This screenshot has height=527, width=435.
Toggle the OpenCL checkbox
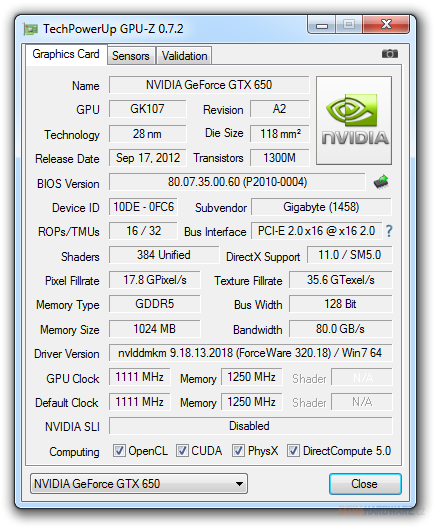(119, 450)
